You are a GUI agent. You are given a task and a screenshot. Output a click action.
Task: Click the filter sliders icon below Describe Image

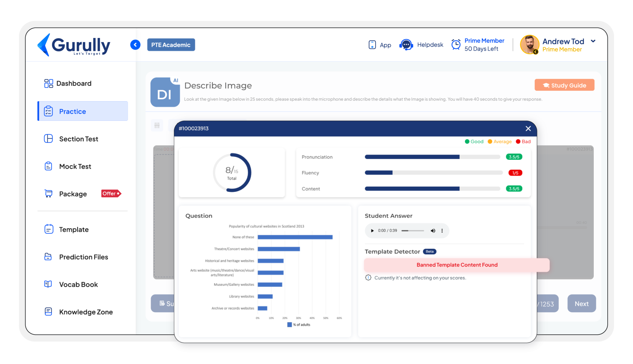157,125
